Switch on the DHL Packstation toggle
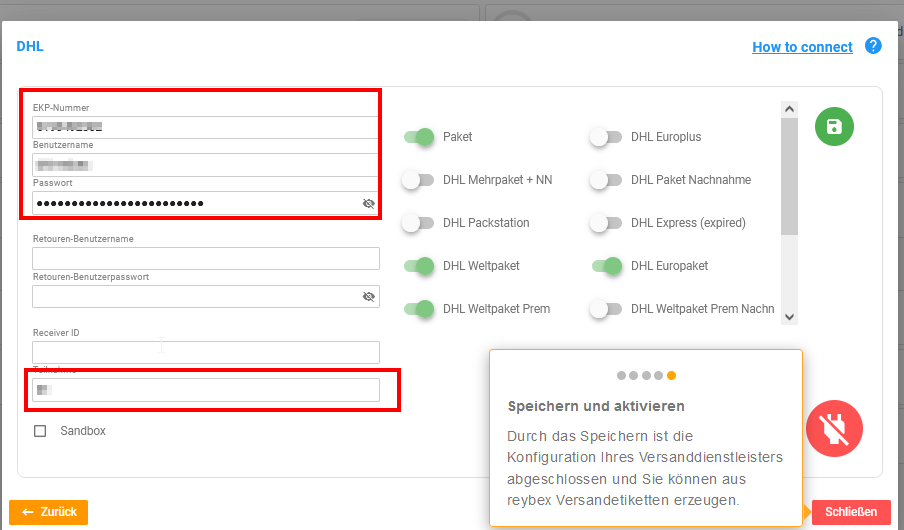The image size is (904, 530). click(418, 223)
